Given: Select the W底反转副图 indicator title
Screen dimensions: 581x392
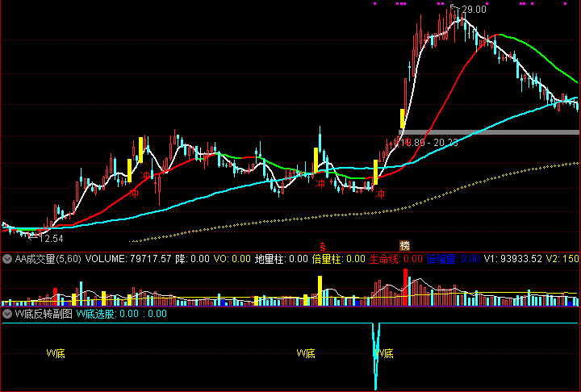Looking at the screenshot, I should point(44,314).
